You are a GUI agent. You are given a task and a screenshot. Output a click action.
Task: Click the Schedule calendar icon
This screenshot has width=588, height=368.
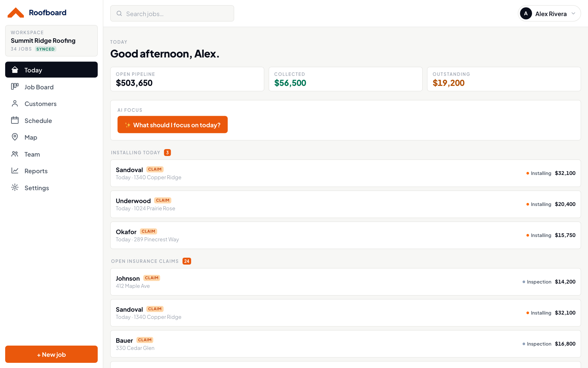[15, 120]
